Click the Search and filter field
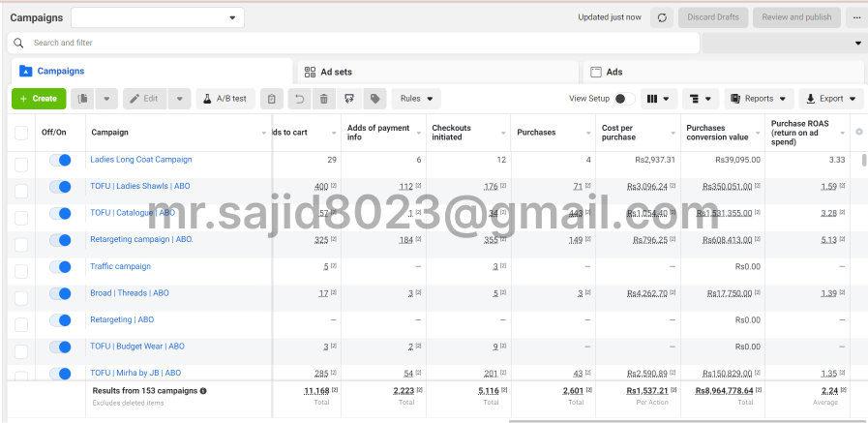The image size is (868, 423). pyautogui.click(x=353, y=43)
